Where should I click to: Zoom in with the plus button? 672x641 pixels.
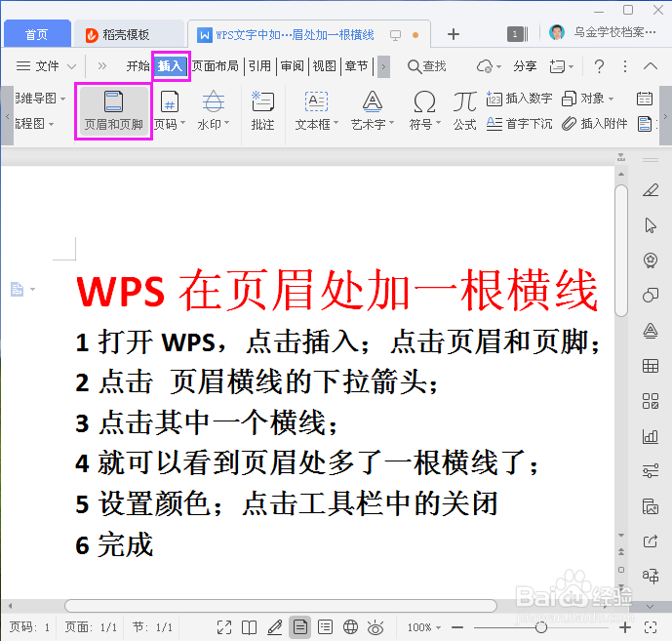point(625,627)
